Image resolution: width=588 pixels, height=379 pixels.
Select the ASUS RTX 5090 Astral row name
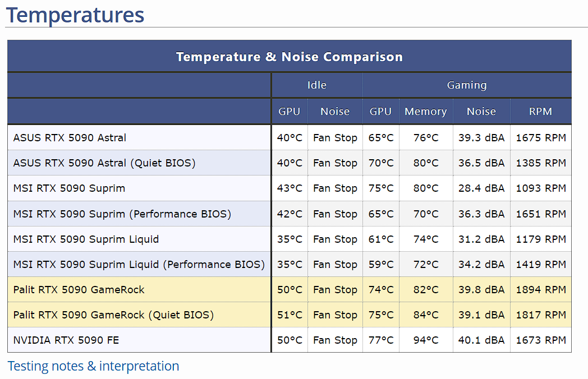[70, 138]
